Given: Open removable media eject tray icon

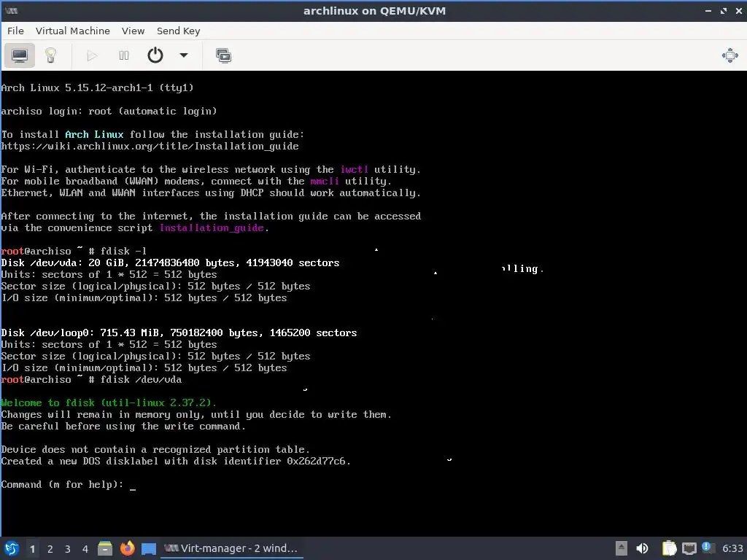Looking at the screenshot, I should coord(622,548).
